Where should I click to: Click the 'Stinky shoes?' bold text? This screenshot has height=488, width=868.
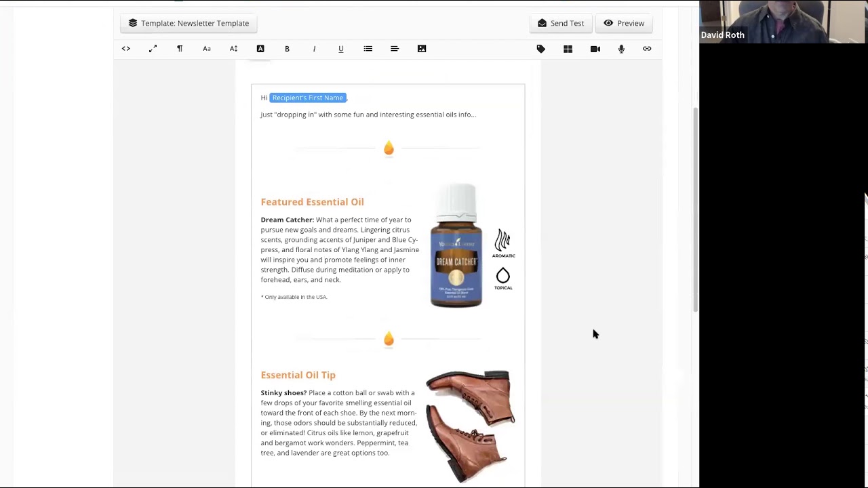click(x=283, y=392)
